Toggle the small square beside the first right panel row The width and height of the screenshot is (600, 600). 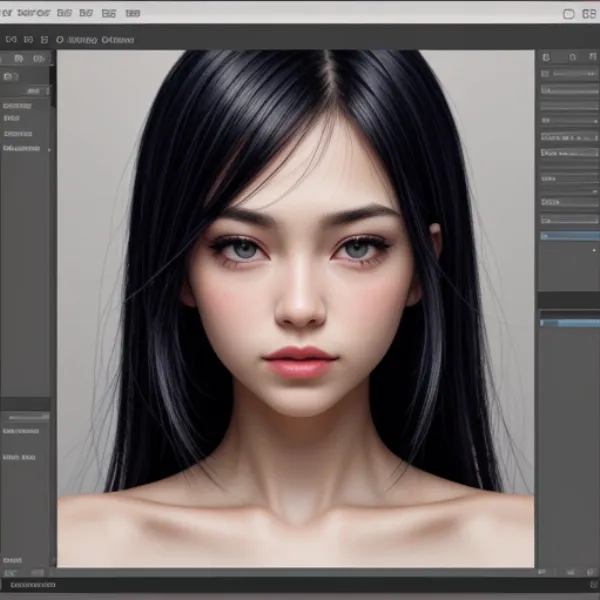pos(545,73)
